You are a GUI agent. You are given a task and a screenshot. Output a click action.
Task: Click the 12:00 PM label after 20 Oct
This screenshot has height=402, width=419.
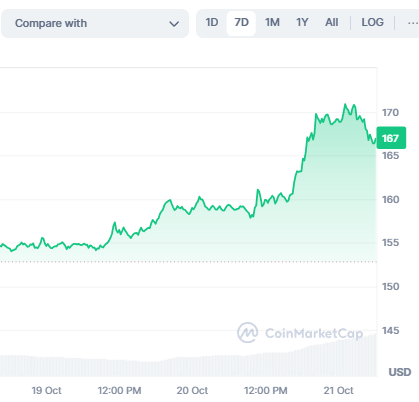coord(266,390)
